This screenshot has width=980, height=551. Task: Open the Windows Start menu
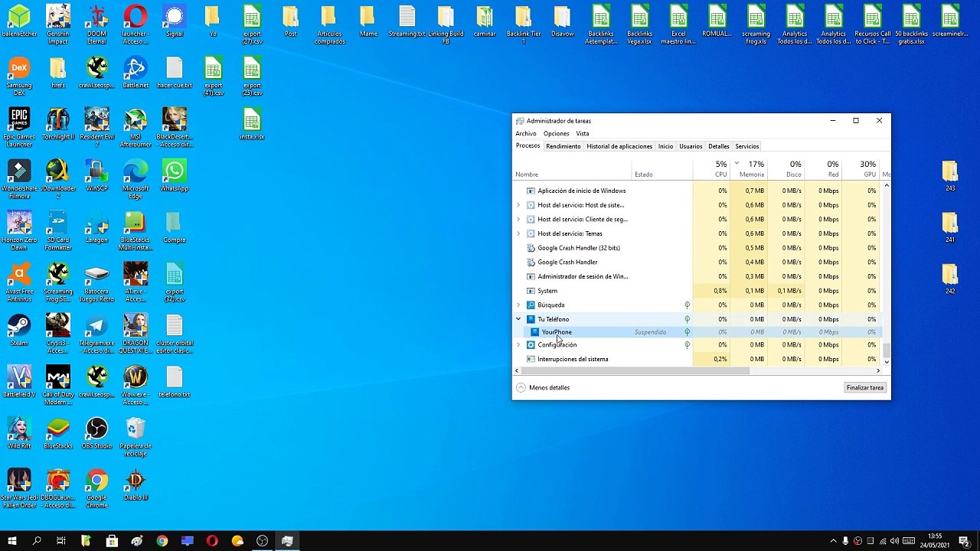click(x=12, y=541)
